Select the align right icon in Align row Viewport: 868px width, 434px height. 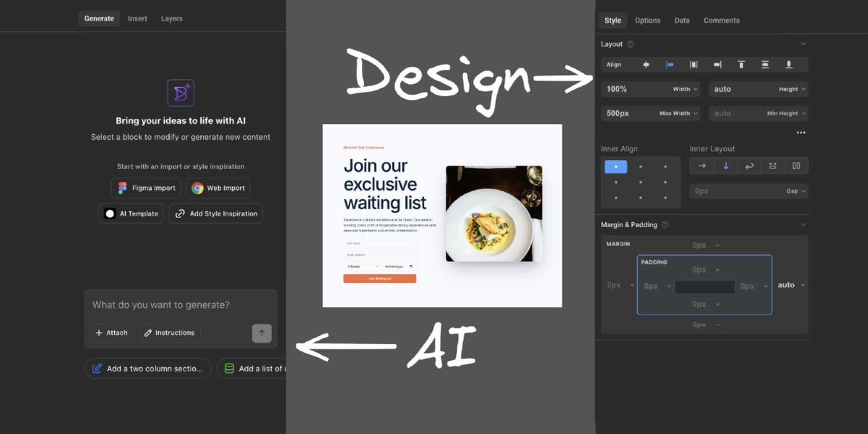717,65
